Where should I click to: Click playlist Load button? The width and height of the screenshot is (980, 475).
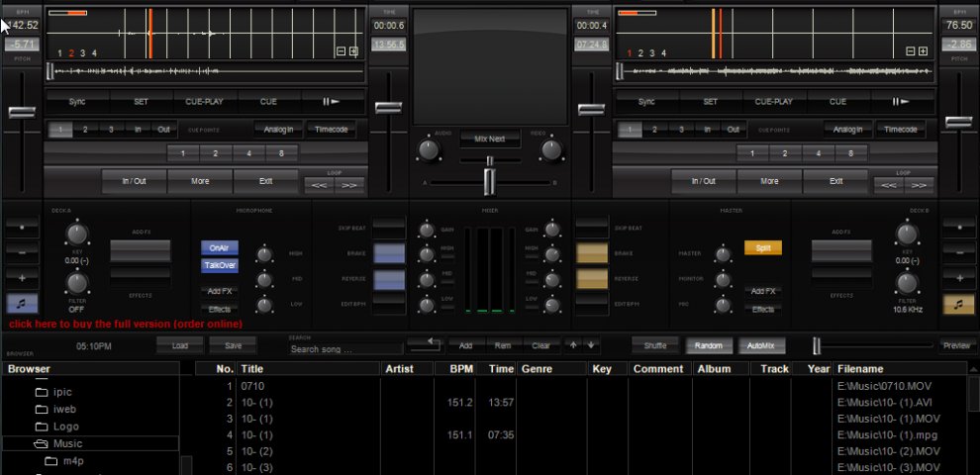(x=180, y=345)
